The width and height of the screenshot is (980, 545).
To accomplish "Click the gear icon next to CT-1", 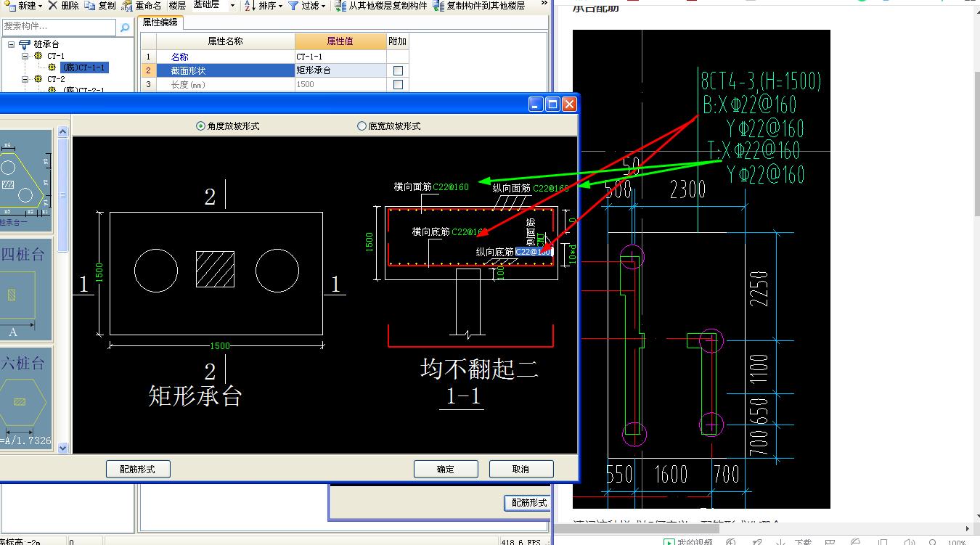I will tap(38, 56).
